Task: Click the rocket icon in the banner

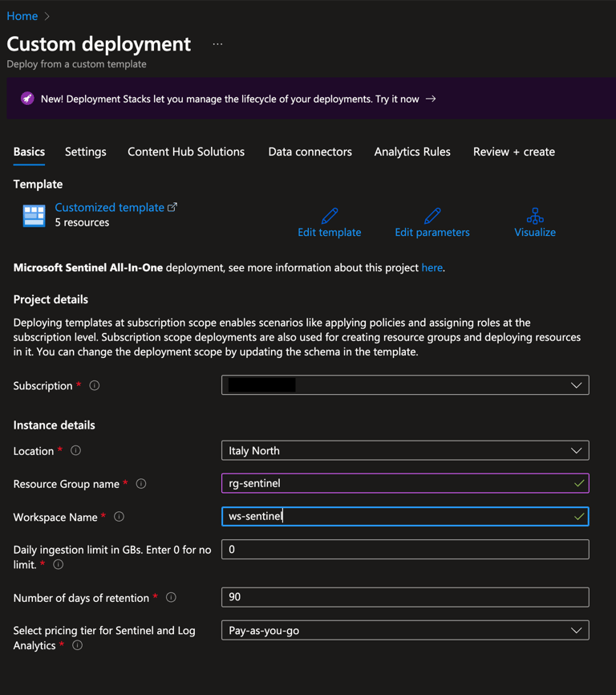Action: pos(27,99)
